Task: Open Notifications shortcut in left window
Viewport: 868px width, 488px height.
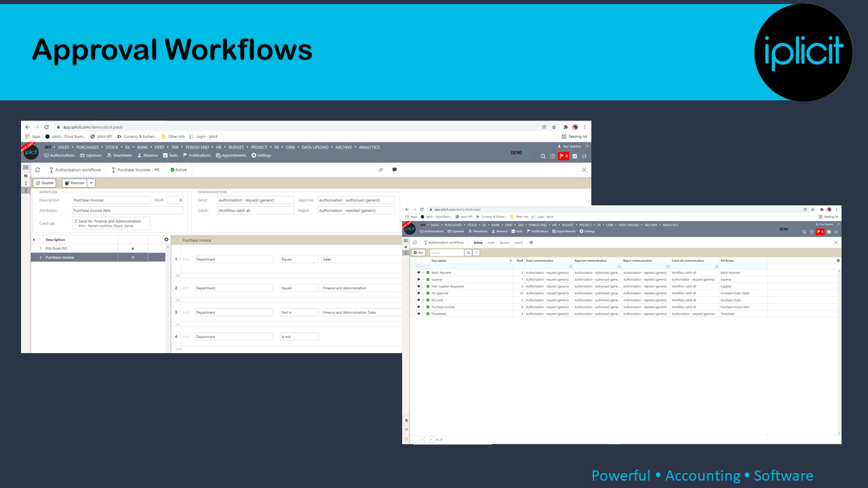Action: pyautogui.click(x=197, y=155)
